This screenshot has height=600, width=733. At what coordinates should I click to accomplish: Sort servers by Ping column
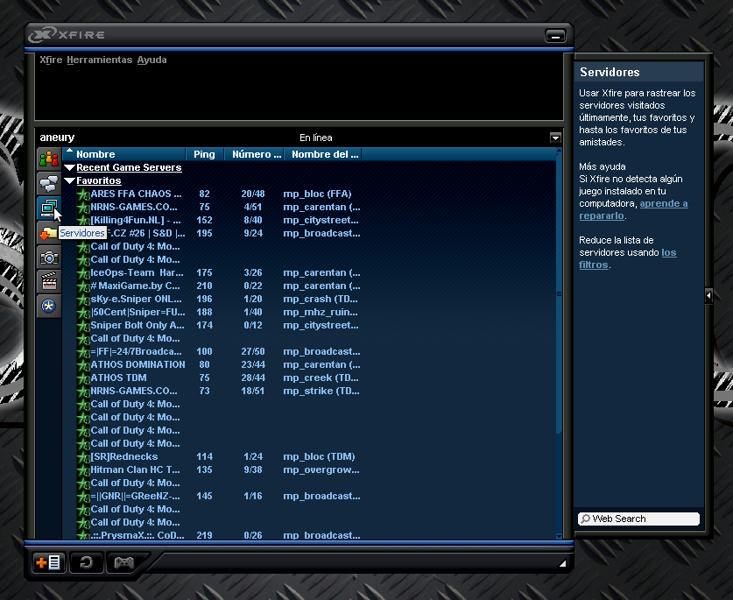(x=205, y=154)
